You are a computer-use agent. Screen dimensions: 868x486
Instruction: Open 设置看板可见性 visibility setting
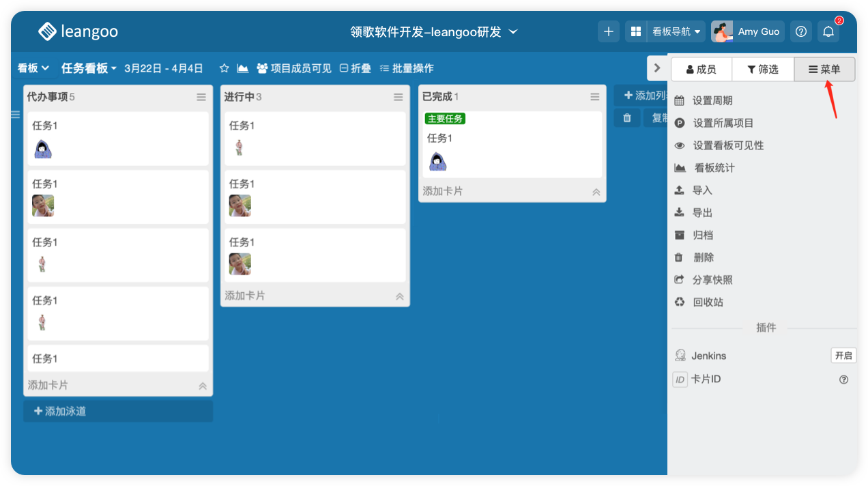727,145
